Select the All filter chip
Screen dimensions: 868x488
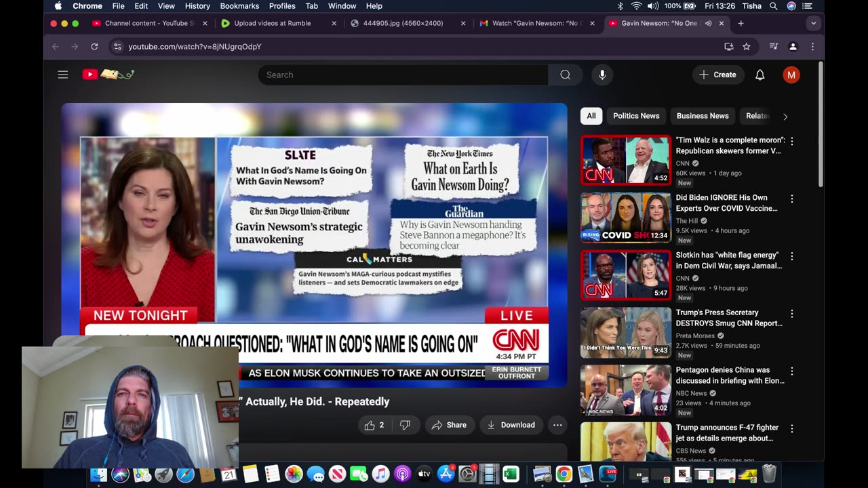coord(591,116)
